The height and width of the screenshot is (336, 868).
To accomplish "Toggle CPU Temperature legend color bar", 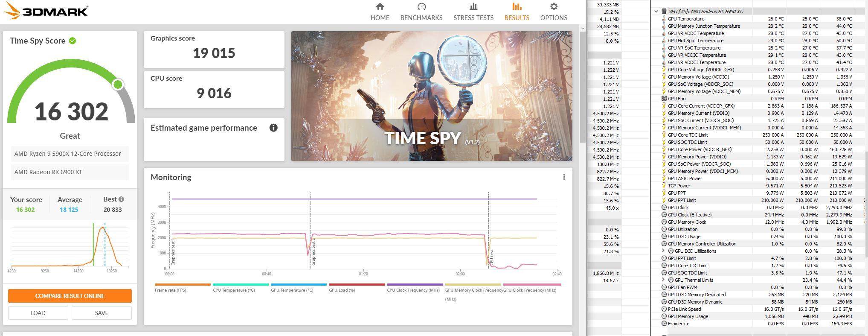I will pos(241,284).
